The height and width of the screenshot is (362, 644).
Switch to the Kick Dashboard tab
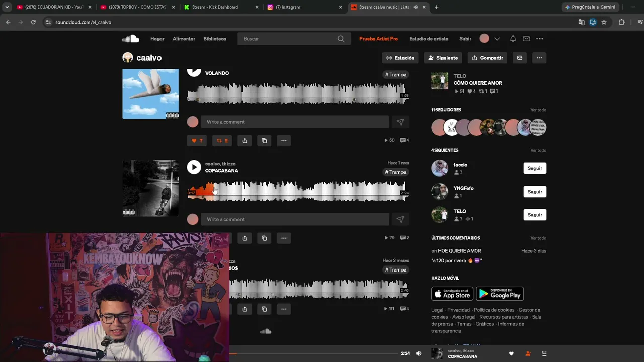point(221,7)
